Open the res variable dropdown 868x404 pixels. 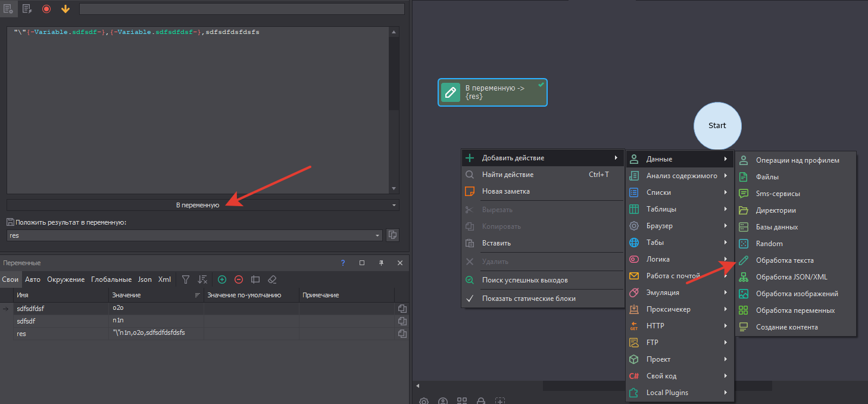pos(378,235)
